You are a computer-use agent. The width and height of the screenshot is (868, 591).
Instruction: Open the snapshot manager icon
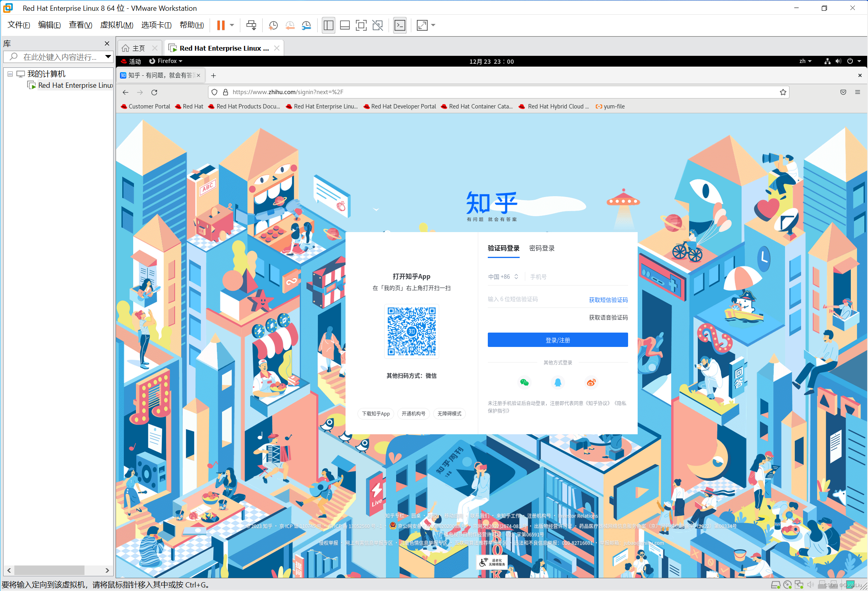[x=306, y=25]
